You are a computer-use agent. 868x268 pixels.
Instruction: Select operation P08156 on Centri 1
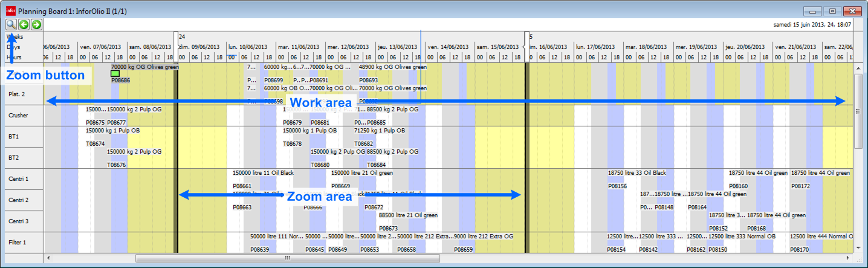[x=617, y=186]
